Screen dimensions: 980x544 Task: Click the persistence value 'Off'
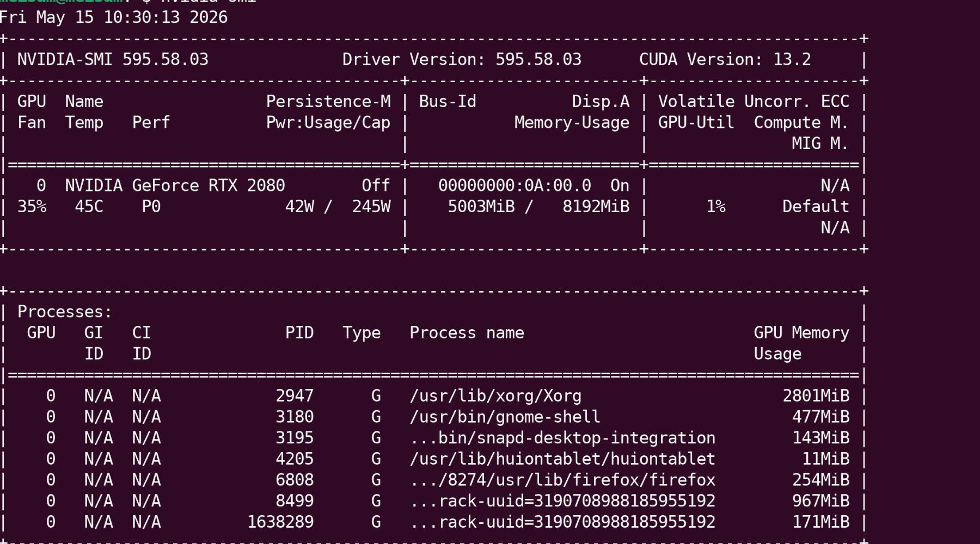pyautogui.click(x=376, y=186)
